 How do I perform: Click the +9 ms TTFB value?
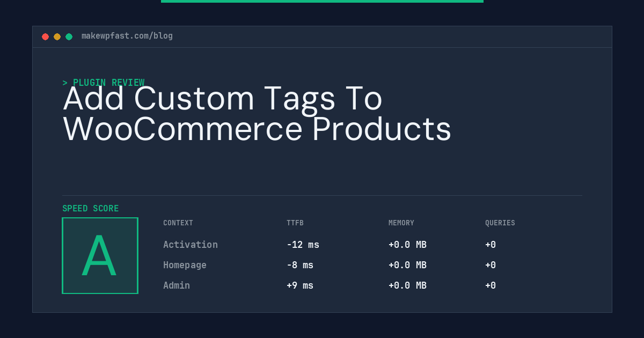300,285
